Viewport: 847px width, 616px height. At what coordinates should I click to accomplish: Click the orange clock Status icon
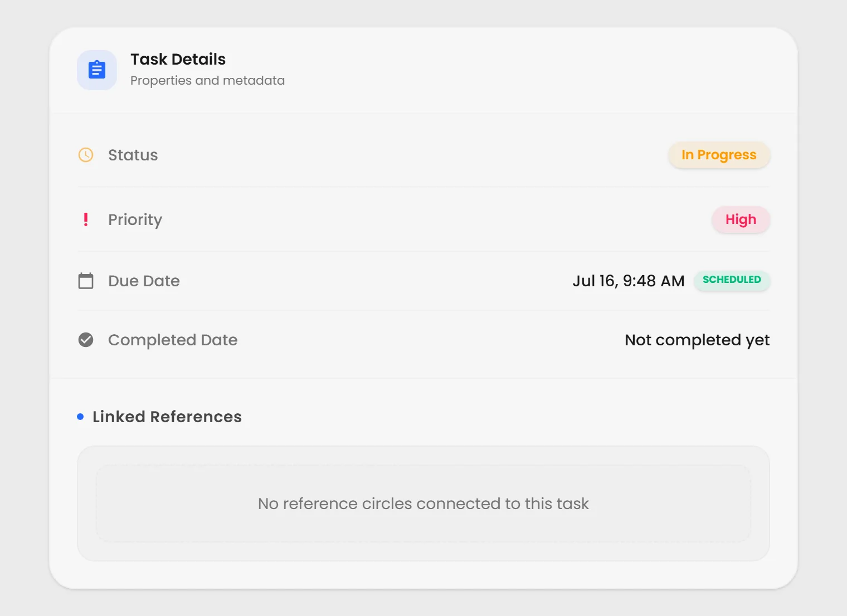coord(86,155)
